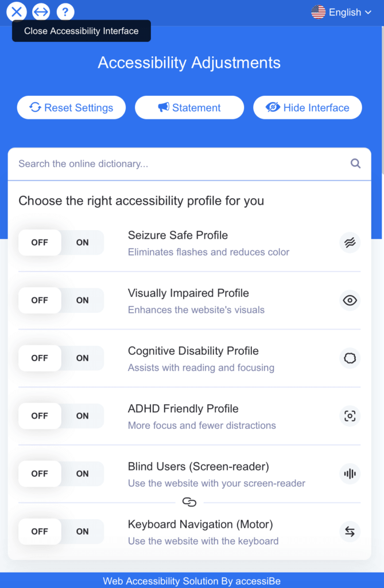Hide the accessibility interface
This screenshot has width=384, height=588.
tap(307, 107)
